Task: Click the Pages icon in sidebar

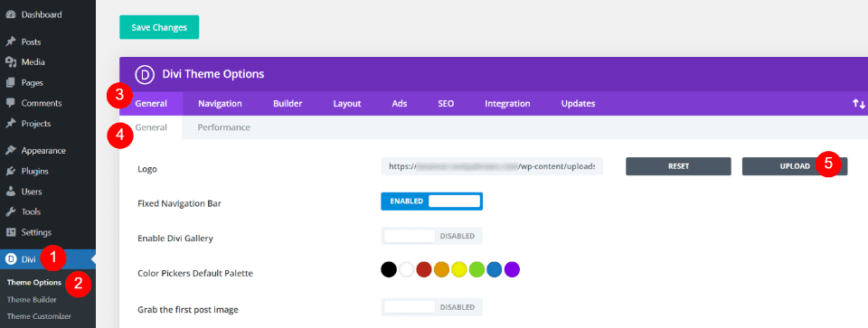Action: [x=10, y=82]
